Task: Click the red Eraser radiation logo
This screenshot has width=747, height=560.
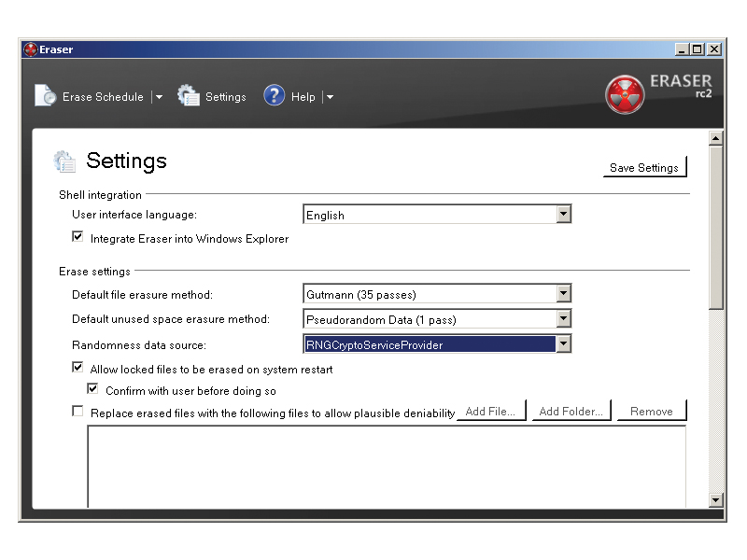Action: point(625,94)
